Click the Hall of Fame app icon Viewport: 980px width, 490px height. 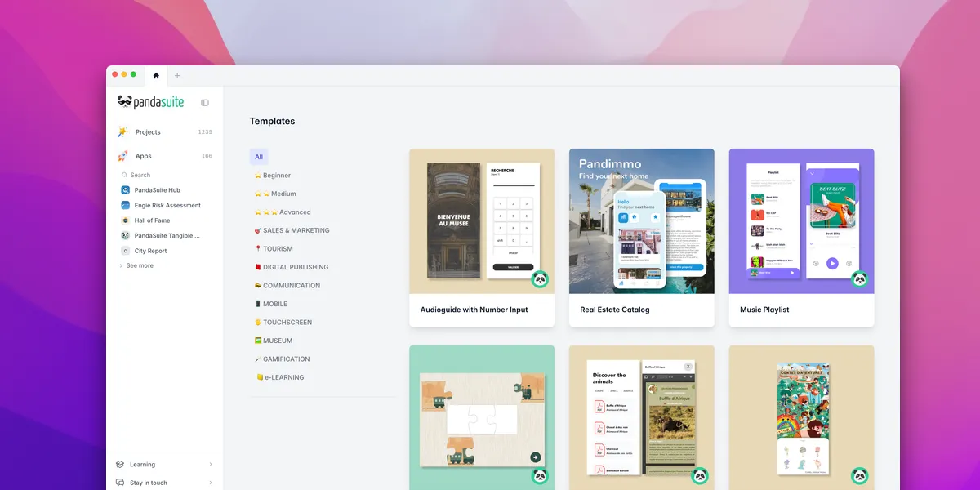click(126, 220)
